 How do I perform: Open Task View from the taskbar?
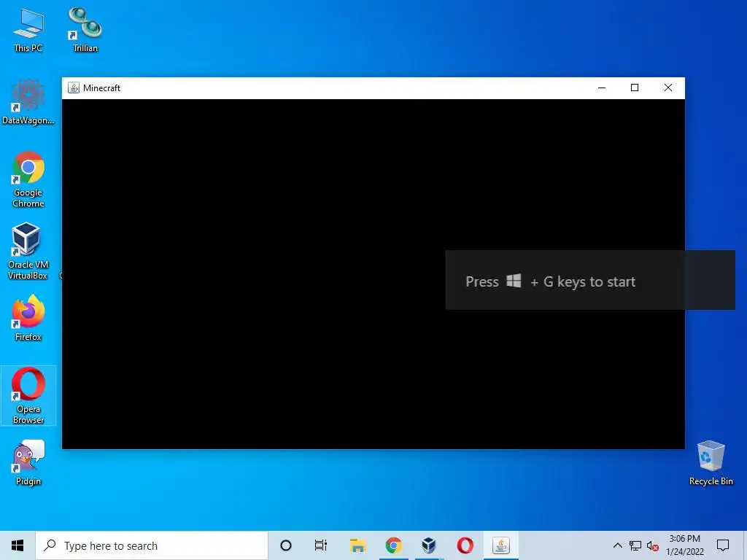tap(321, 545)
